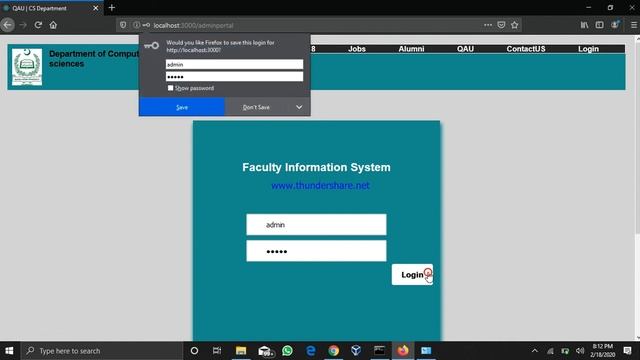640x360 pixels.
Task: Click the password field in save-login popup
Action: [234, 77]
